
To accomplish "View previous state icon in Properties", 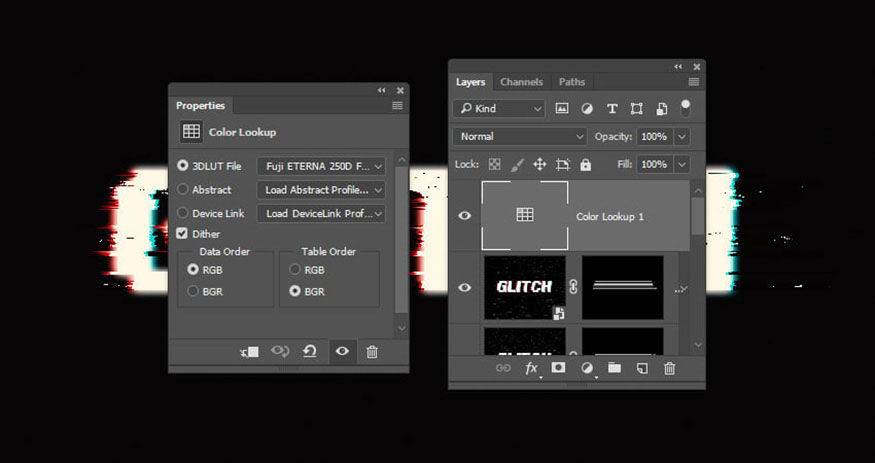I will pyautogui.click(x=280, y=351).
